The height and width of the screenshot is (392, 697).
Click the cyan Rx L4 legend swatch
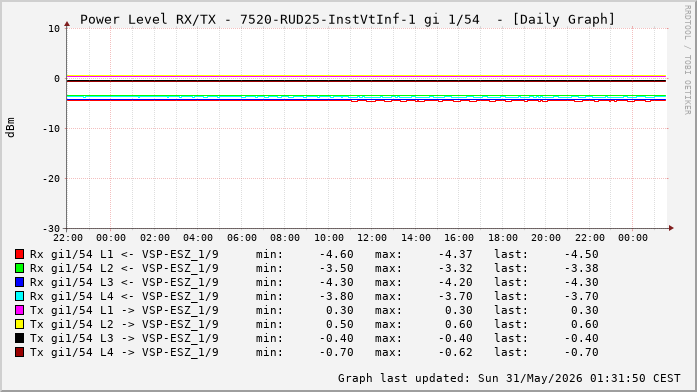(x=19, y=296)
